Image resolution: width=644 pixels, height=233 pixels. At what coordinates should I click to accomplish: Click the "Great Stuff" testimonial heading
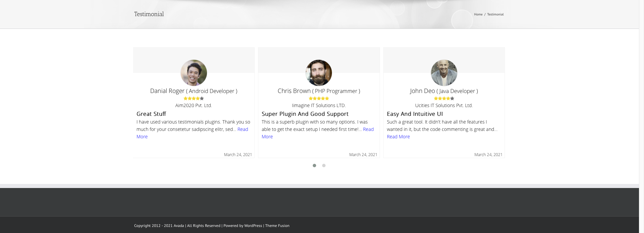click(x=151, y=114)
